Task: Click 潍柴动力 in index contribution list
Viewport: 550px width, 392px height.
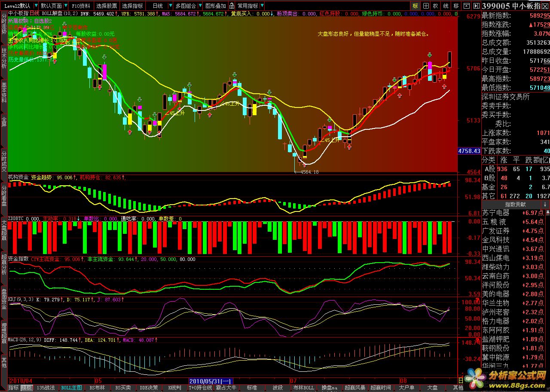Action: pos(496,267)
